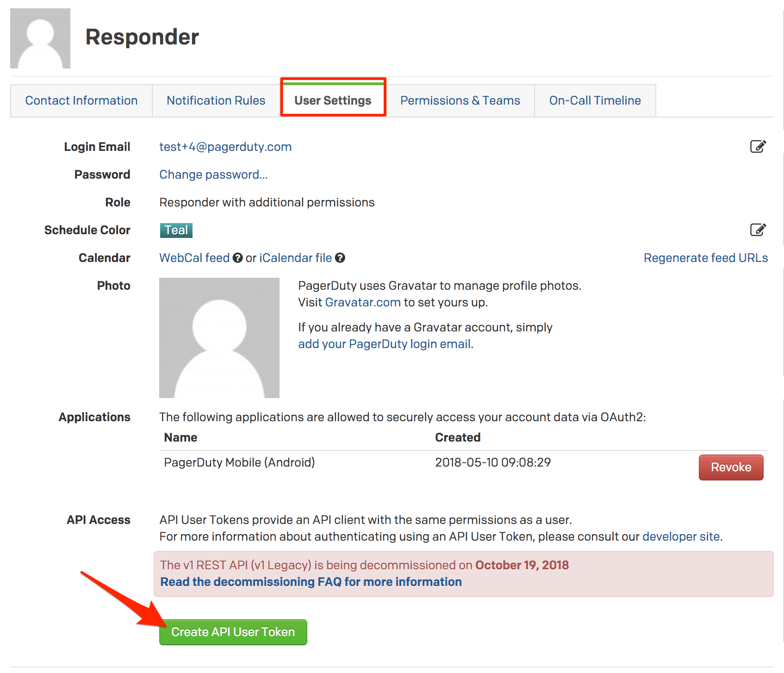Click Change password link
This screenshot has height=673, width=784.
[x=213, y=174]
